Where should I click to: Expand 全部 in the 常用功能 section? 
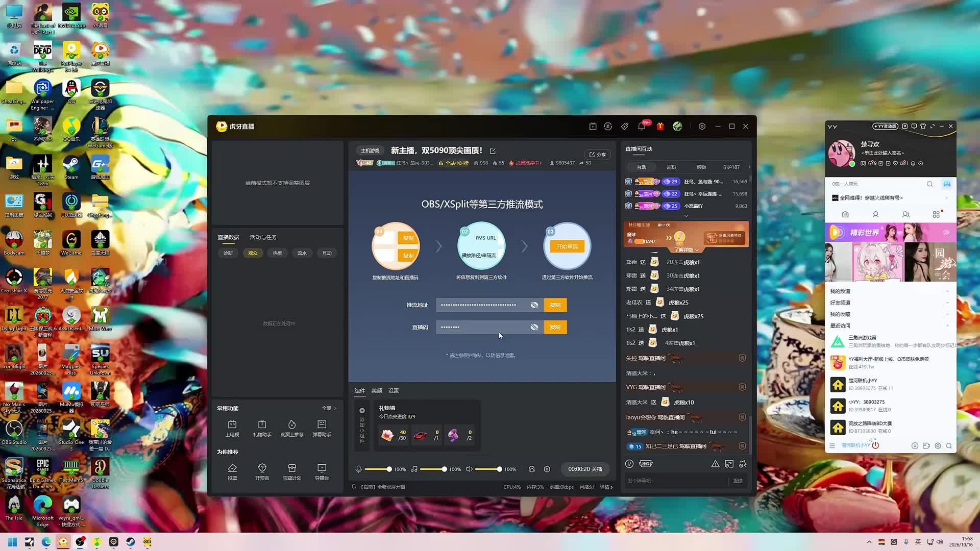[329, 408]
